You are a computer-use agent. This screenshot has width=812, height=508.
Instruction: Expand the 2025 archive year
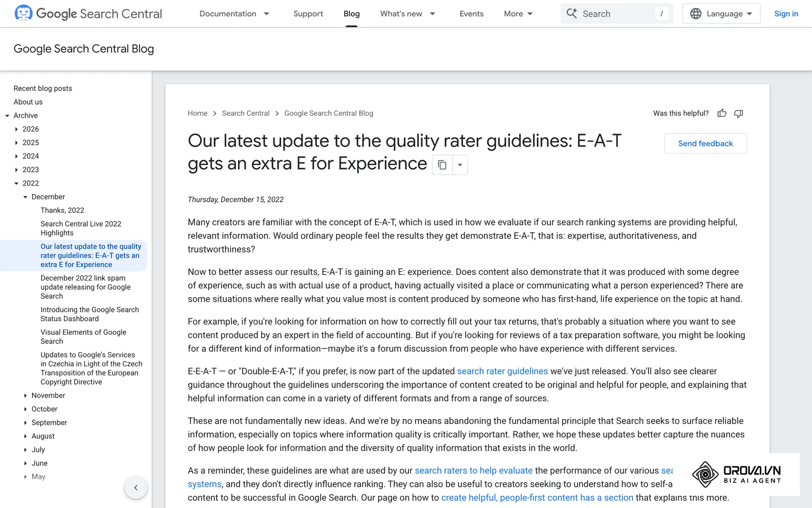pyautogui.click(x=17, y=143)
